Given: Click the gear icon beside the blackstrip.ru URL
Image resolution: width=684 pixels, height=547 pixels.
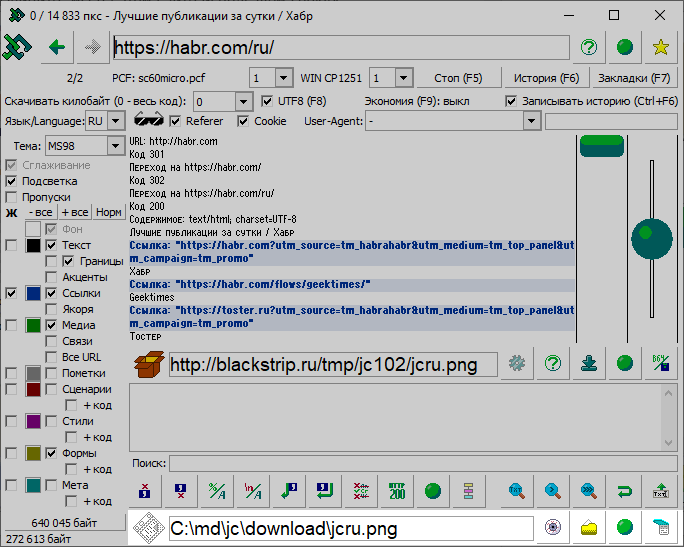Looking at the screenshot, I should click(517, 363).
